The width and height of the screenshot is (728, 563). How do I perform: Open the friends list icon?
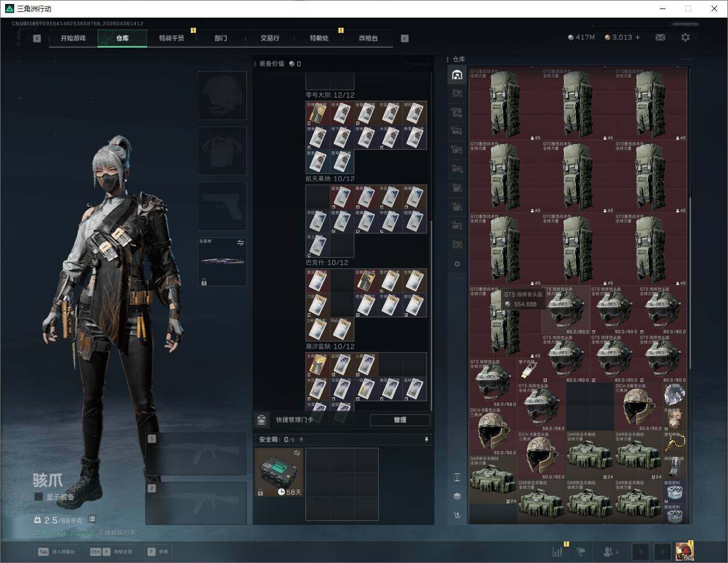coord(611,551)
